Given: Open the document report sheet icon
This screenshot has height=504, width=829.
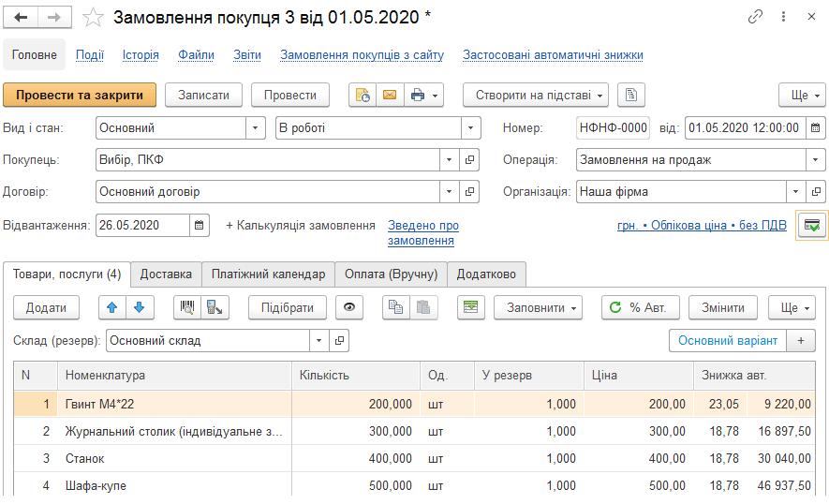Looking at the screenshot, I should (x=631, y=96).
